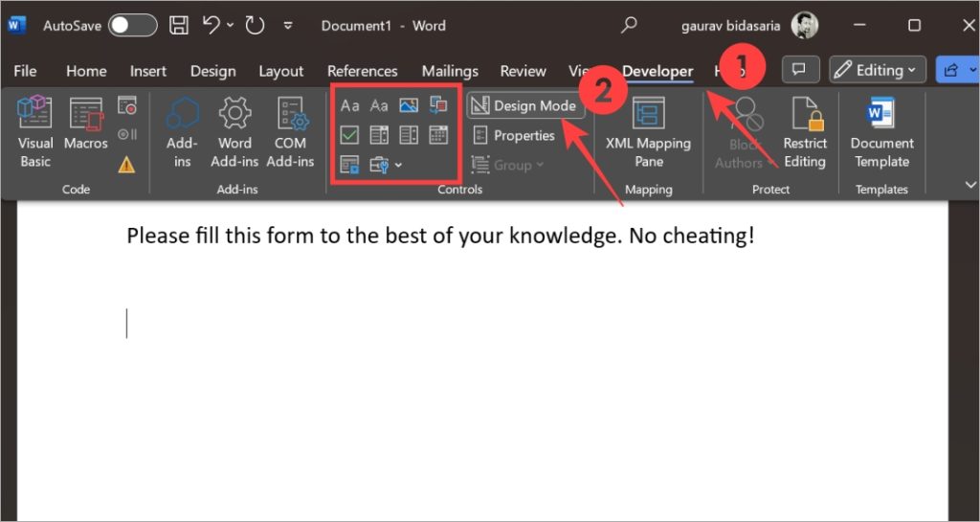This screenshot has width=980, height=522.
Task: Save the document using the floppy icon
Action: pyautogui.click(x=179, y=26)
